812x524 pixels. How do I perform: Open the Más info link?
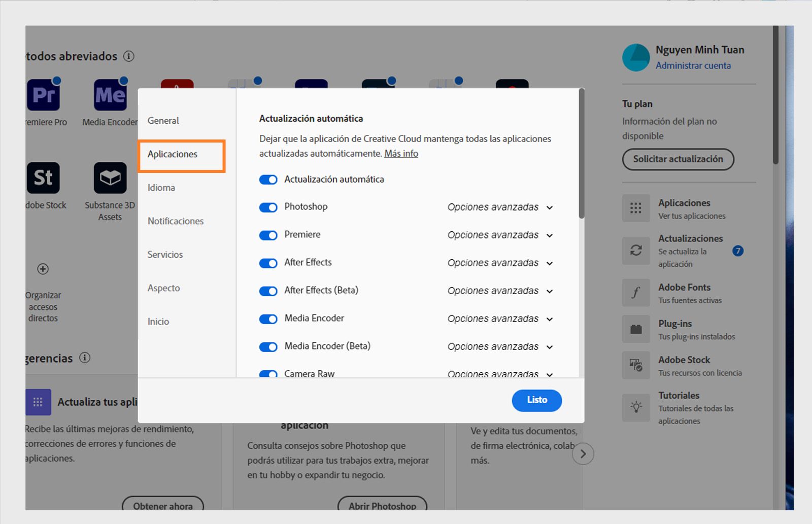coord(400,153)
